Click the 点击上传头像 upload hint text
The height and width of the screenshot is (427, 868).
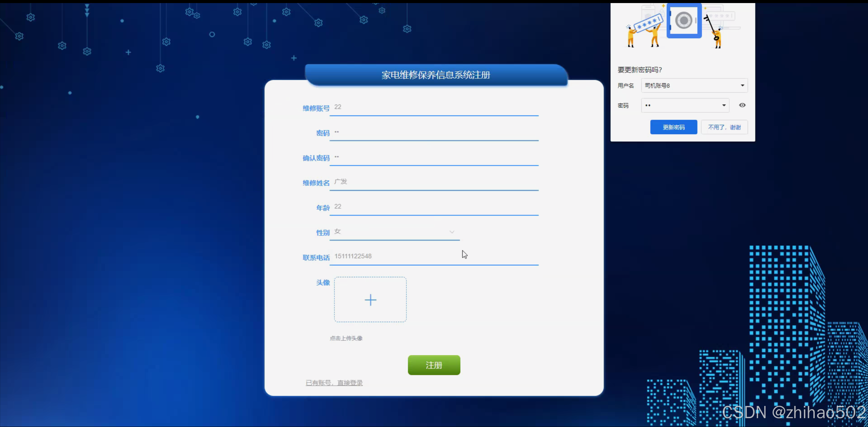pos(346,338)
